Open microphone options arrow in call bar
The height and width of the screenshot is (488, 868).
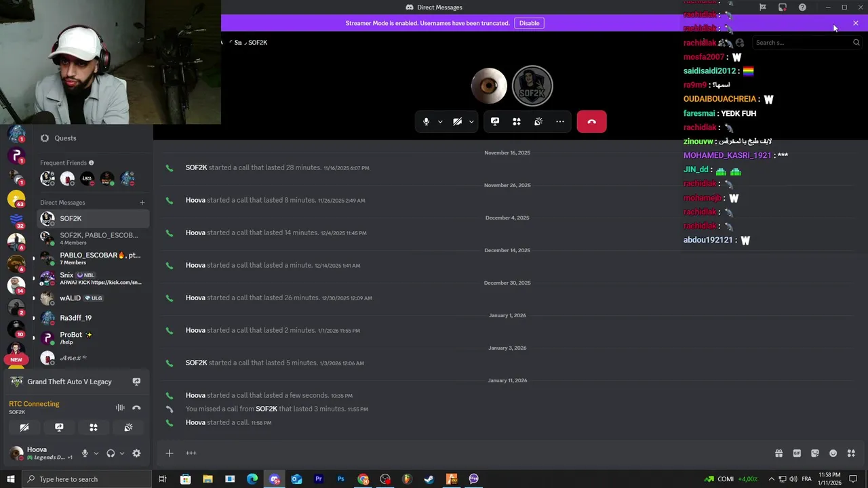(x=440, y=122)
